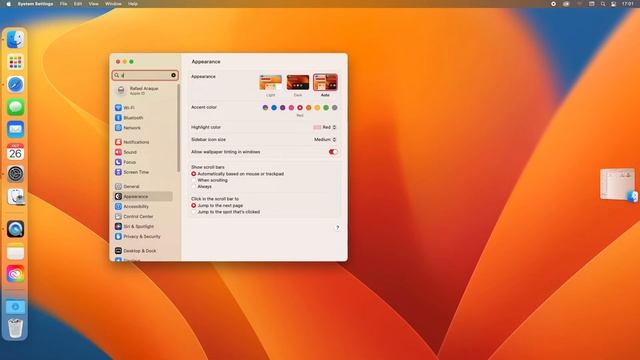Select the green accent color
Image resolution: width=640 pixels, height=360 pixels.
(x=326, y=108)
